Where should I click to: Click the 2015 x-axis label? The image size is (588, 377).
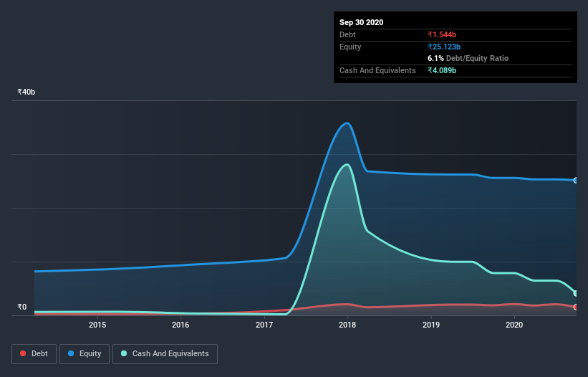97,325
